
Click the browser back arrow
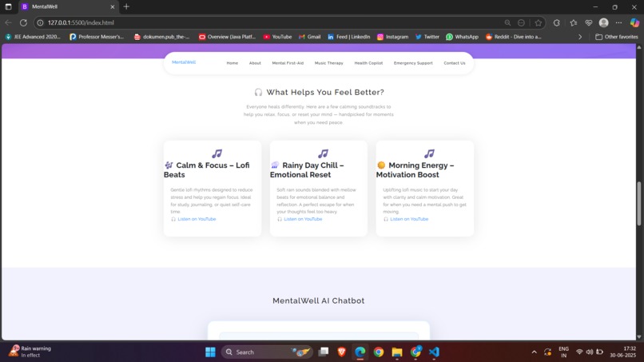[8, 22]
